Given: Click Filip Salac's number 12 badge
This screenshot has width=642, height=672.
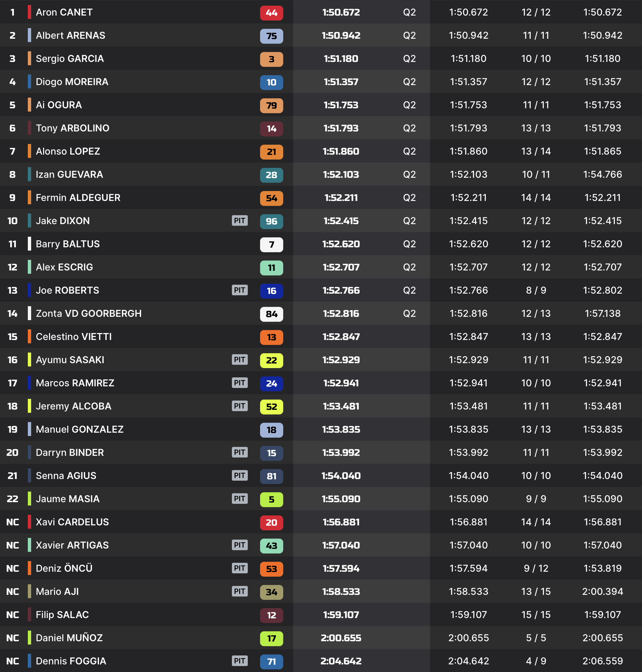Looking at the screenshot, I should (x=271, y=615).
